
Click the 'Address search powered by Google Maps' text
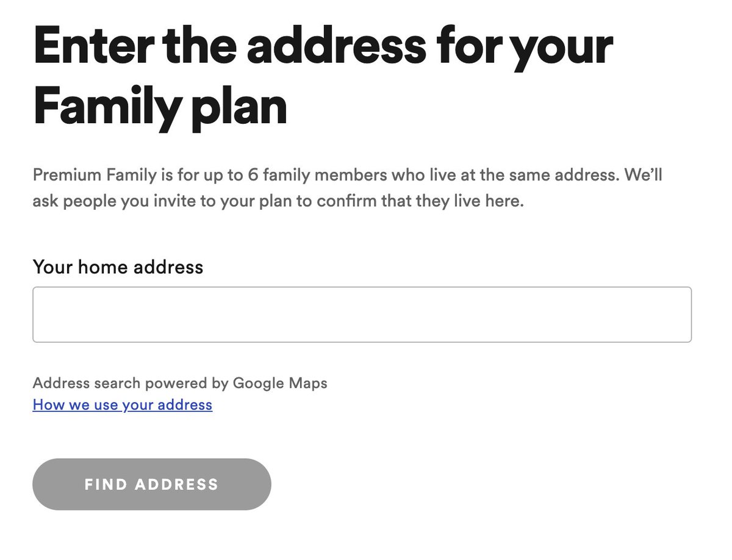tap(180, 384)
